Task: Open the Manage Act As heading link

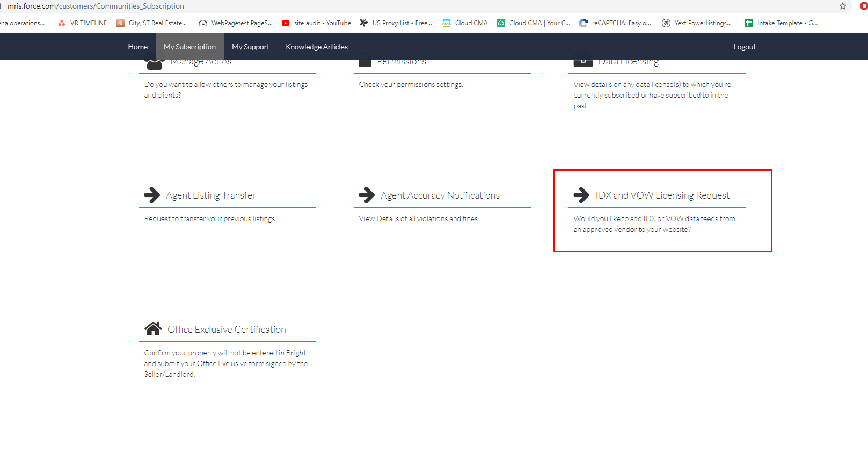Action: point(201,63)
